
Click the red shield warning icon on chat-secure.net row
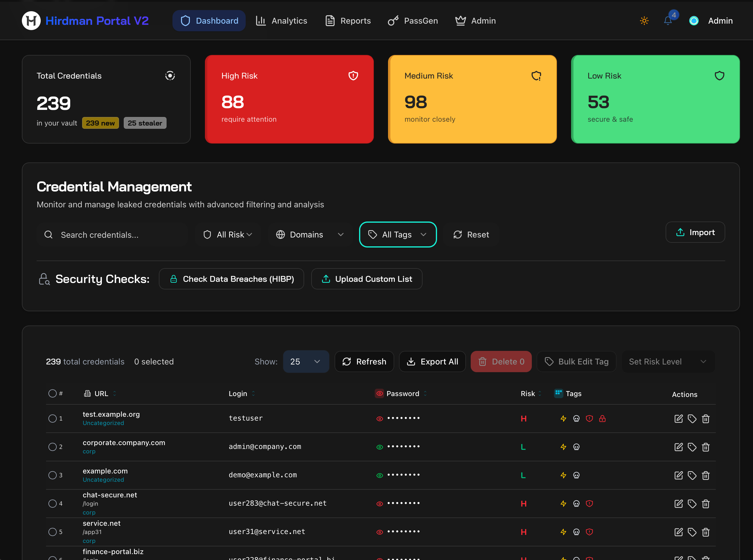(589, 504)
